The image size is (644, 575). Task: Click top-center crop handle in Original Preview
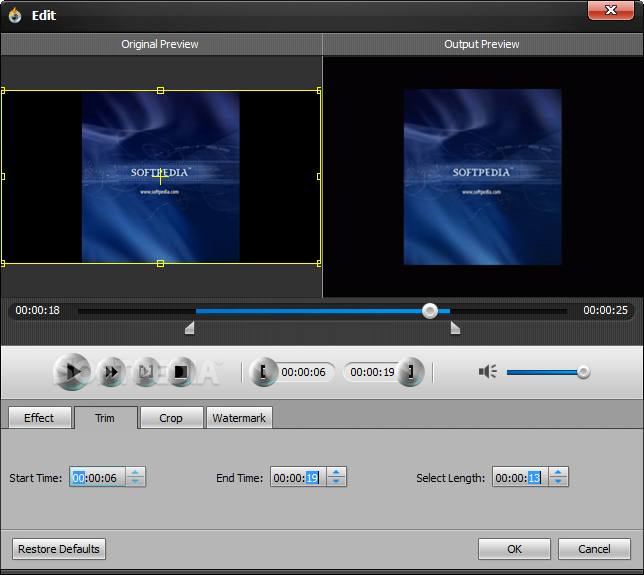(x=161, y=90)
